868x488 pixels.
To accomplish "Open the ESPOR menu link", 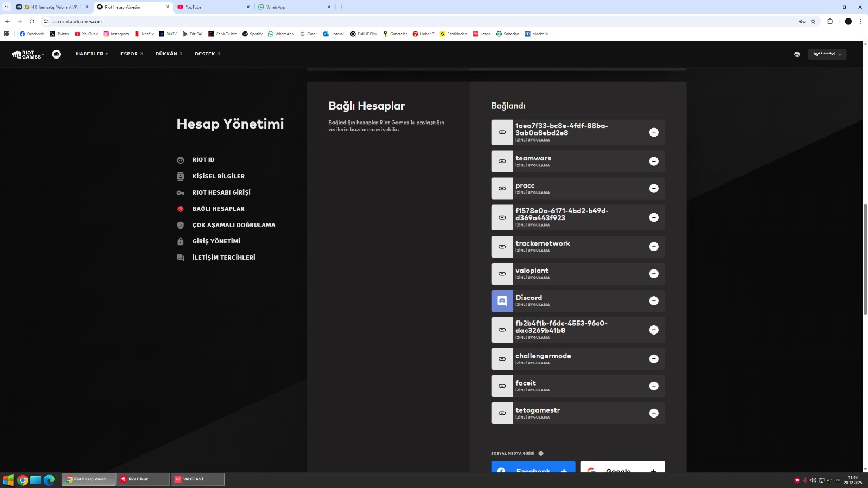I will click(x=132, y=54).
